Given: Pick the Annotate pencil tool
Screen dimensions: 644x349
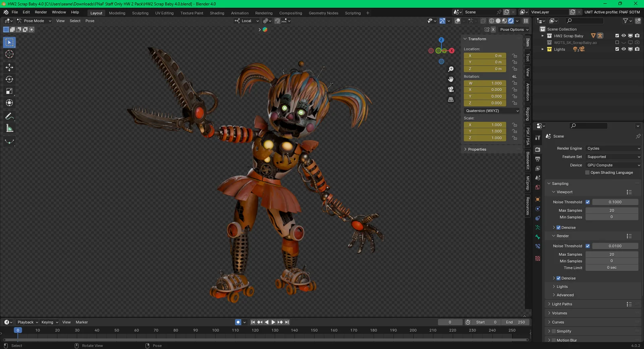Looking at the screenshot, I should 9,116.
